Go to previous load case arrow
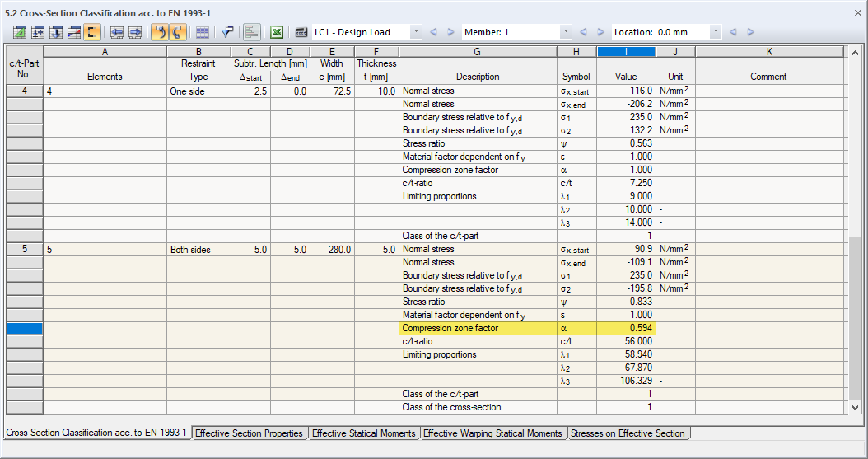Screen dimensions: 868x459 coord(433,33)
